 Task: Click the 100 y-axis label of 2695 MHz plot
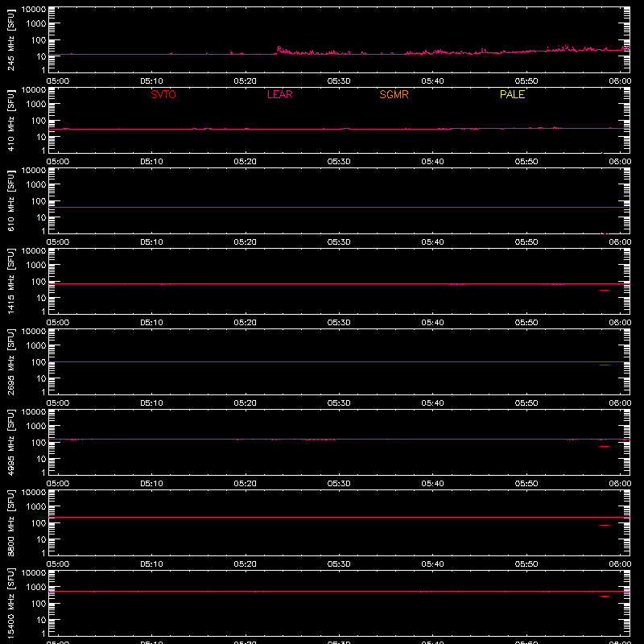[39, 362]
